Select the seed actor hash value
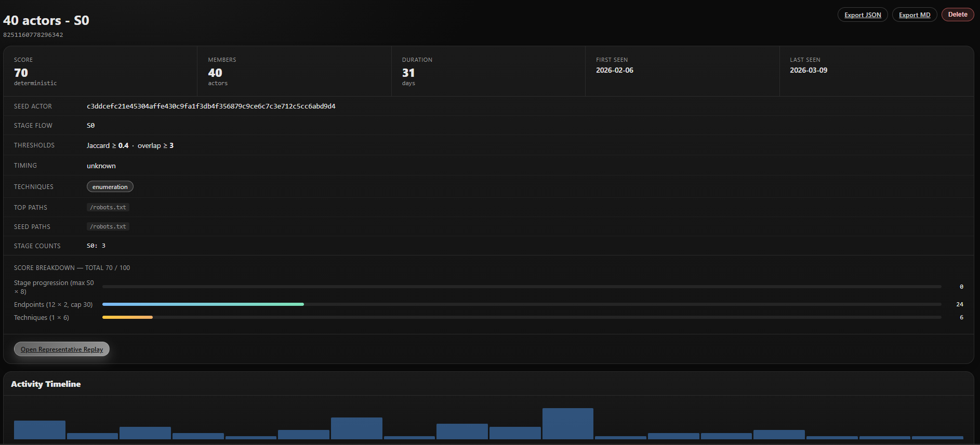This screenshot has height=445, width=980. tap(211, 106)
